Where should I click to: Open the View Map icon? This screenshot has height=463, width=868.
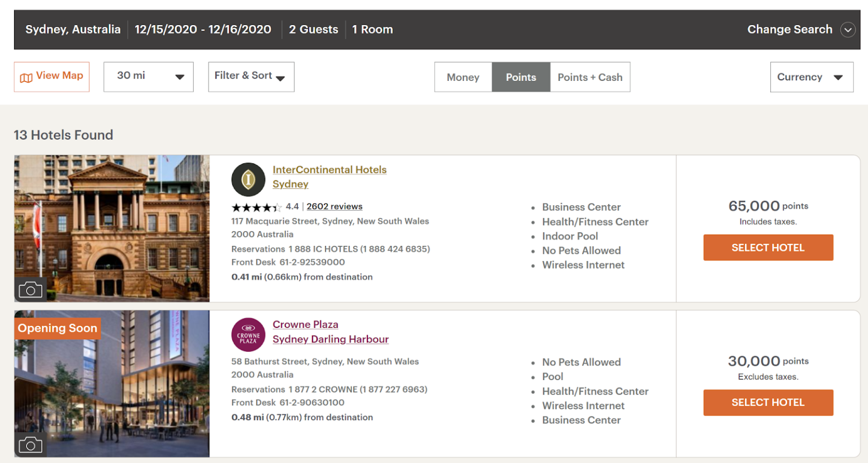pyautogui.click(x=25, y=76)
